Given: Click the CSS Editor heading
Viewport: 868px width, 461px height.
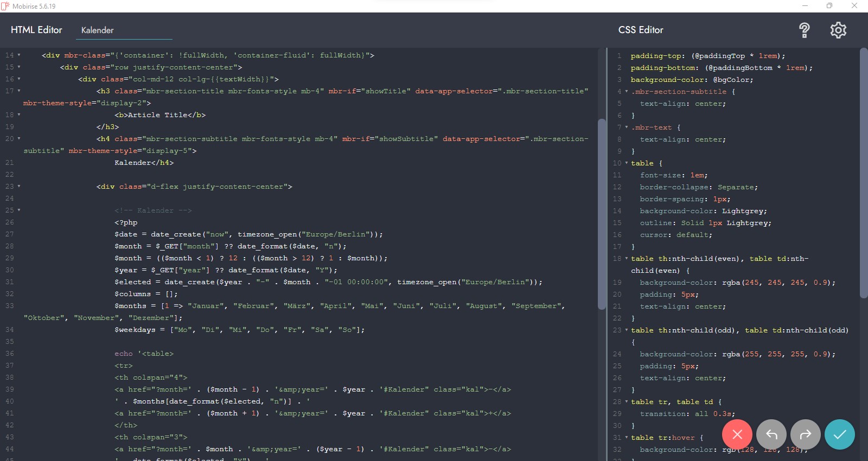Looking at the screenshot, I should (641, 30).
